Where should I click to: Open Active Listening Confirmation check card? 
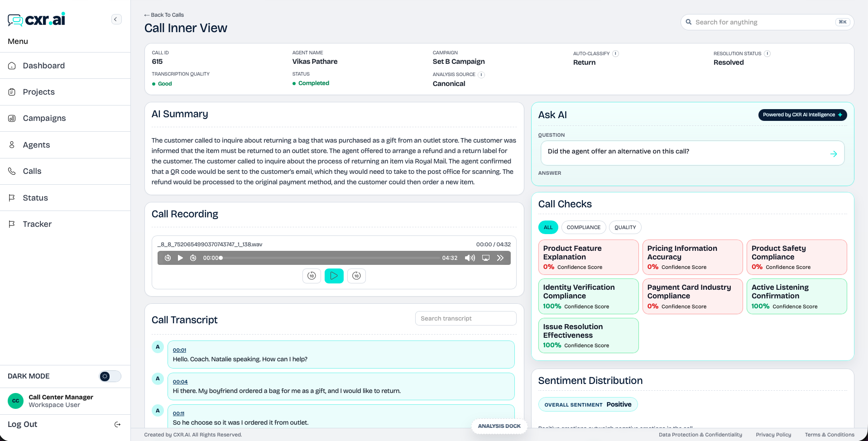(x=796, y=296)
